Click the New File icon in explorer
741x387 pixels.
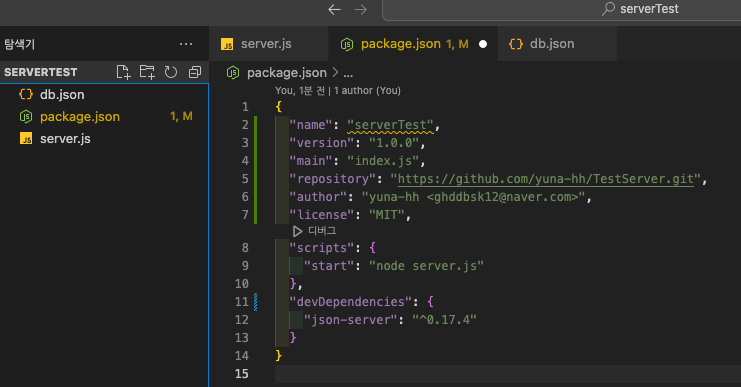point(123,72)
